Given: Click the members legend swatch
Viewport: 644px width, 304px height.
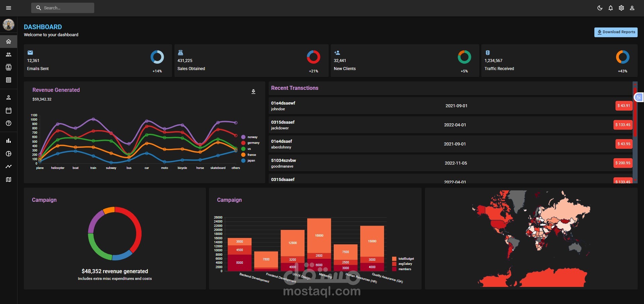Looking at the screenshot, I should coord(394,269).
